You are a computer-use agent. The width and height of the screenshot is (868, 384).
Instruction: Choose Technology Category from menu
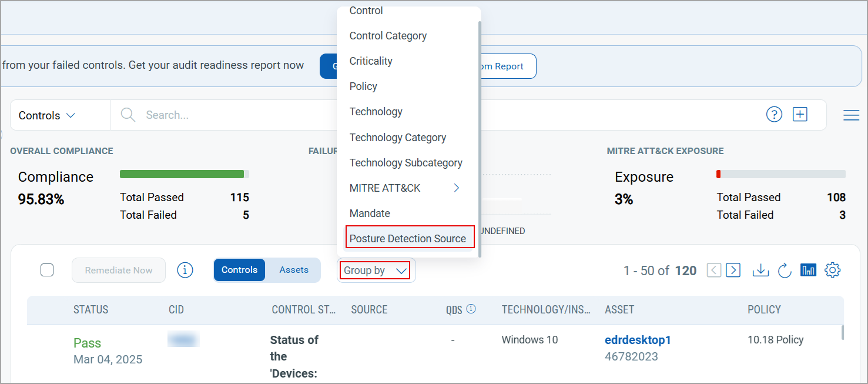click(x=398, y=138)
